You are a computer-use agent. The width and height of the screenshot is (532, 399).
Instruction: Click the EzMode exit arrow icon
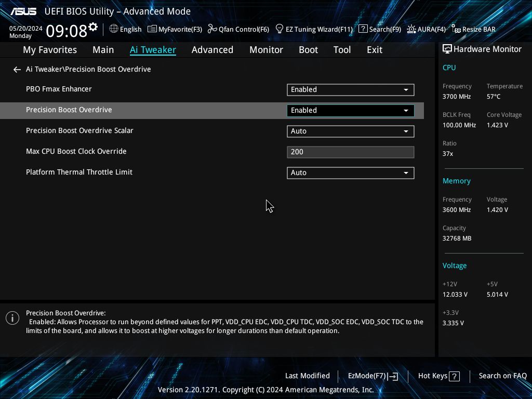(393, 376)
